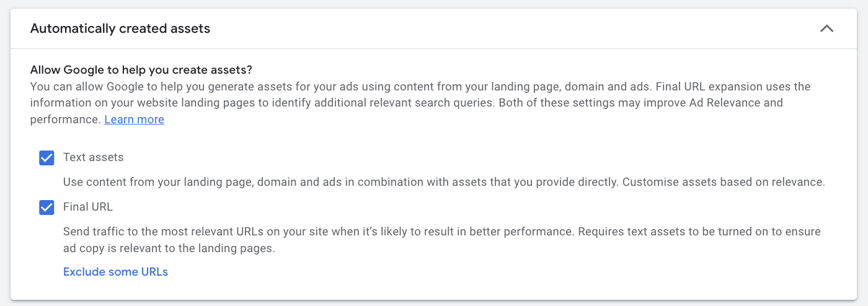Click "Customise assets based on relevance" sentence

724,182
